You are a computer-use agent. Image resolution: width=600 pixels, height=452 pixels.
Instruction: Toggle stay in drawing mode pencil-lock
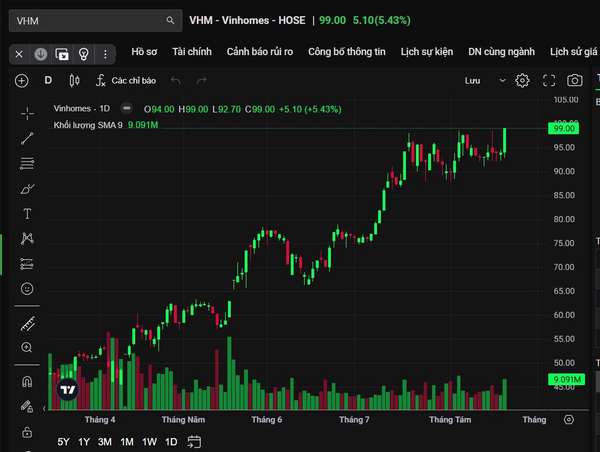[27, 407]
